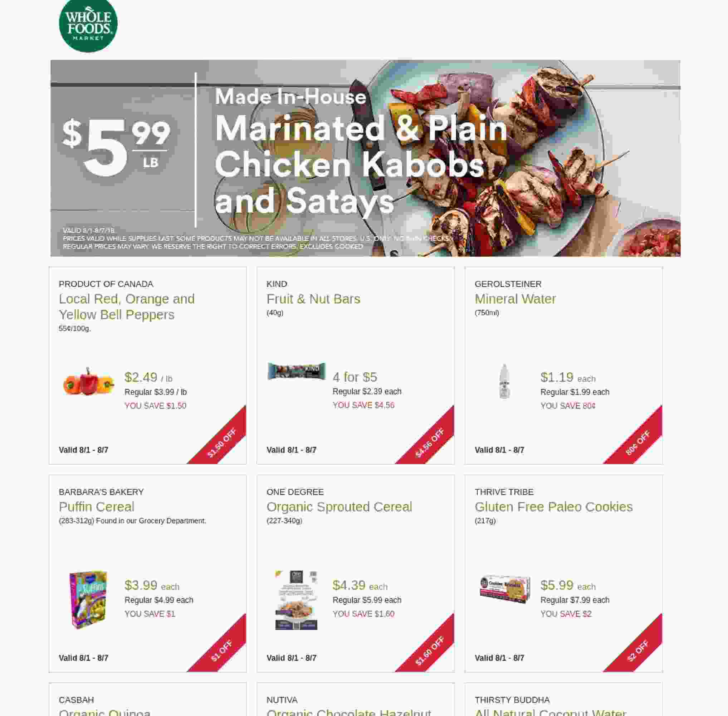
Task: Open Local Red, Orange and Yellow Bell Peppers
Action: [127, 306]
